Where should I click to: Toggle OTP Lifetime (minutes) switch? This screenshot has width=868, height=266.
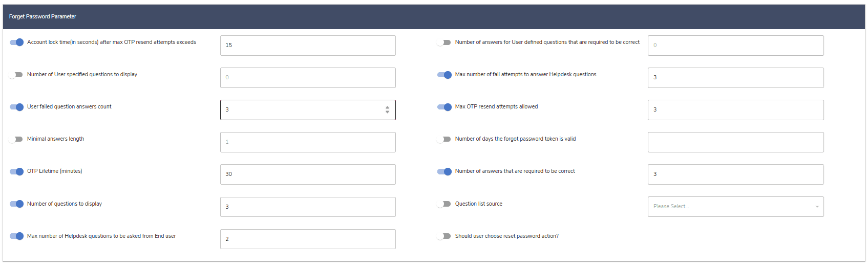pos(16,171)
